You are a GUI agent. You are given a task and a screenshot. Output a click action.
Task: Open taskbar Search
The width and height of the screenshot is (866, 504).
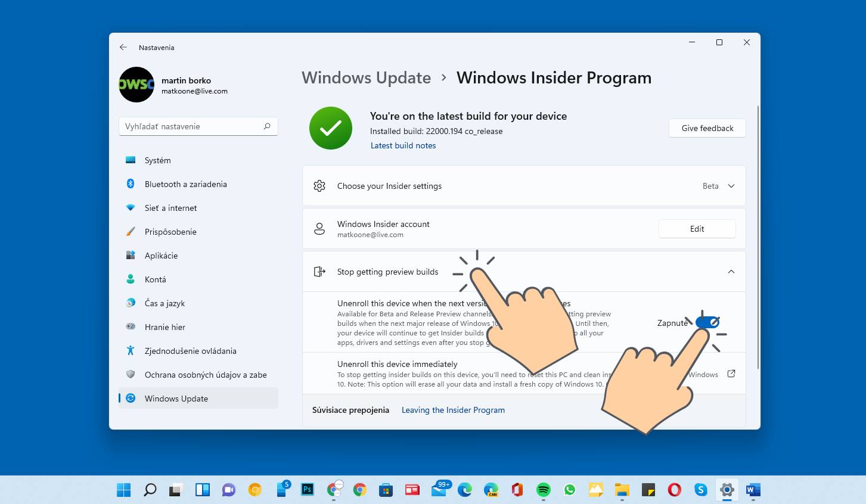click(x=150, y=490)
